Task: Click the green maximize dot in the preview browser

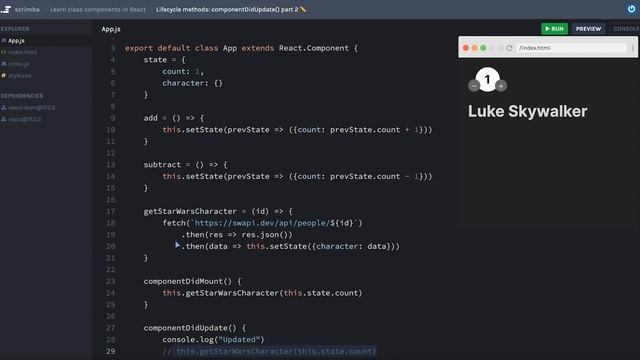Action: pos(483,48)
